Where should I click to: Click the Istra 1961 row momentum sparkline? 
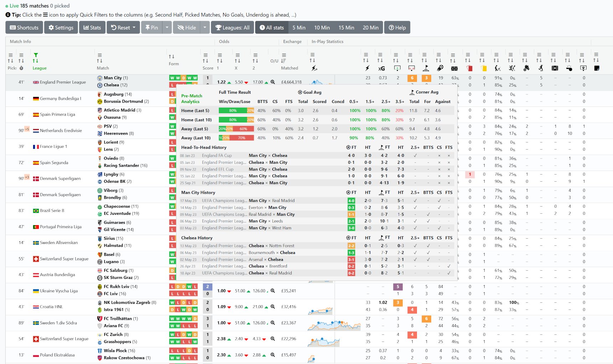[320, 310]
